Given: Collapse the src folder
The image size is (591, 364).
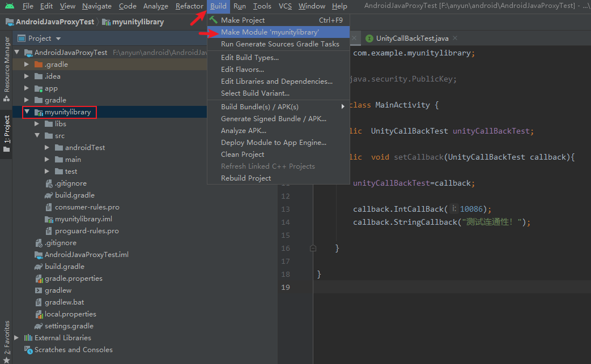Looking at the screenshot, I should (37, 135).
